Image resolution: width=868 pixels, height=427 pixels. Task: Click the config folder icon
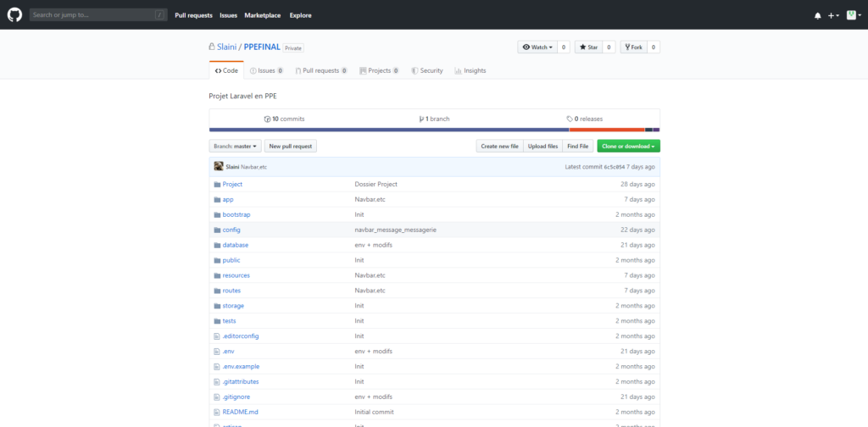[x=217, y=230]
